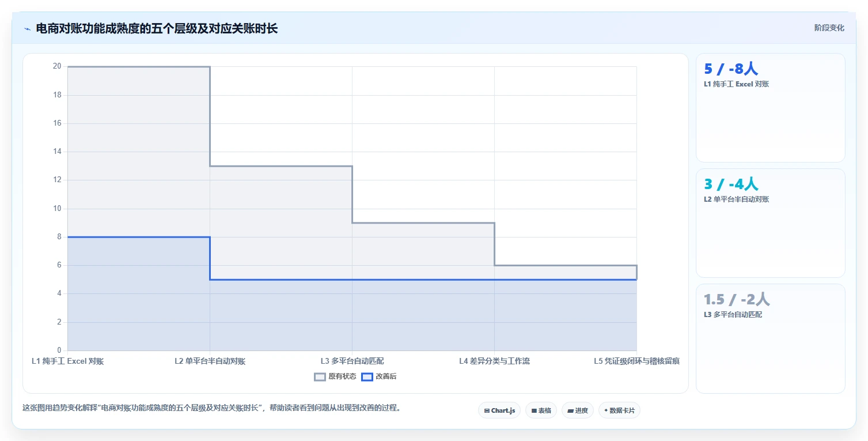Click y-axis value 0
The width and height of the screenshot is (868, 441).
[x=59, y=350]
